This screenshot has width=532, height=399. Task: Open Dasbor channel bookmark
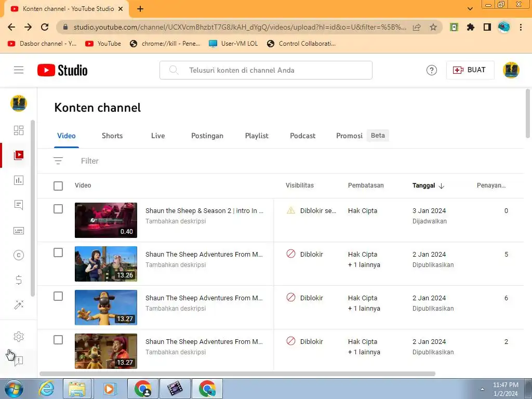[42, 44]
